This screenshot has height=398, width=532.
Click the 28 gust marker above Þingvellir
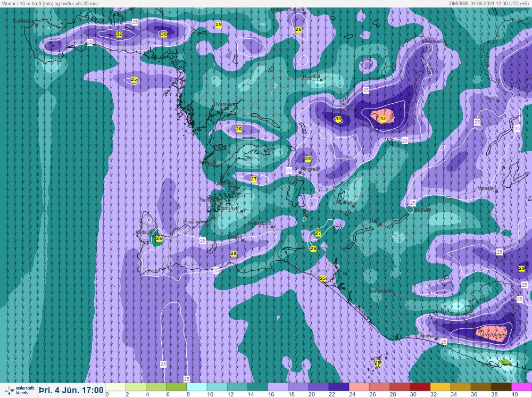[308, 159]
